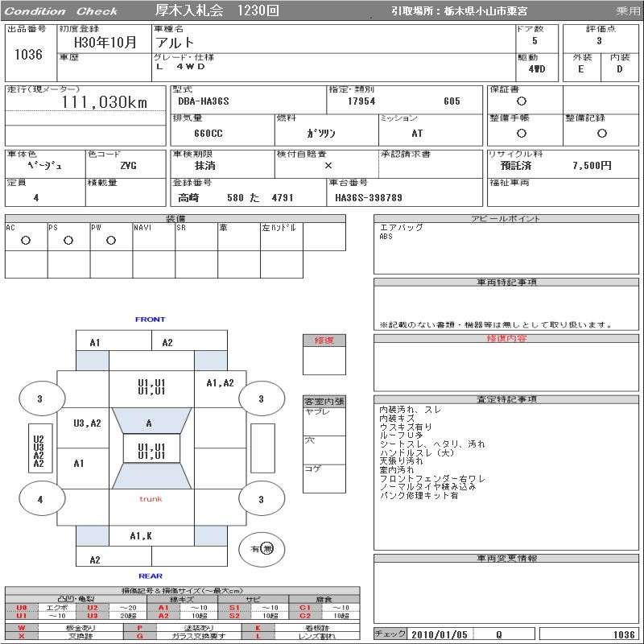Click the U2 U3 A2 A2 side box

coord(39,452)
